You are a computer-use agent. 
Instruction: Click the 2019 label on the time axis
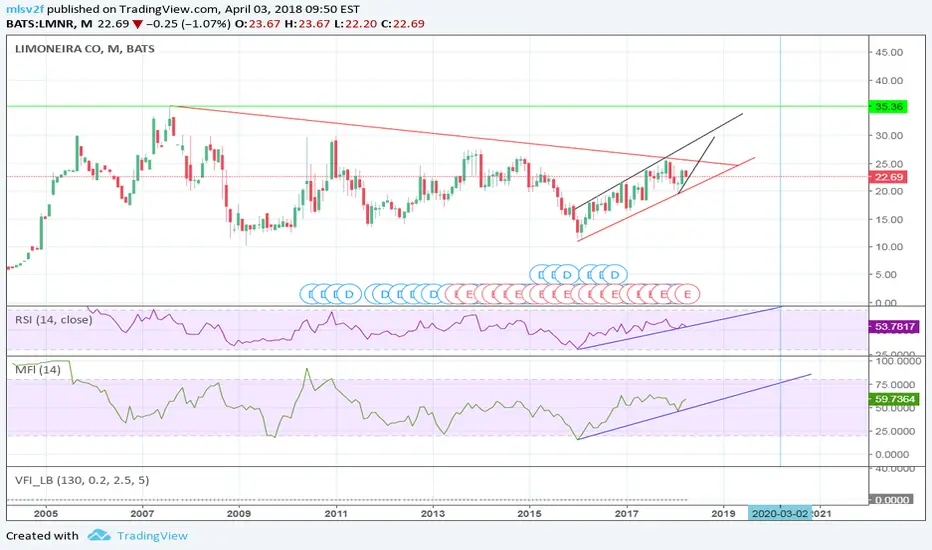tap(723, 514)
